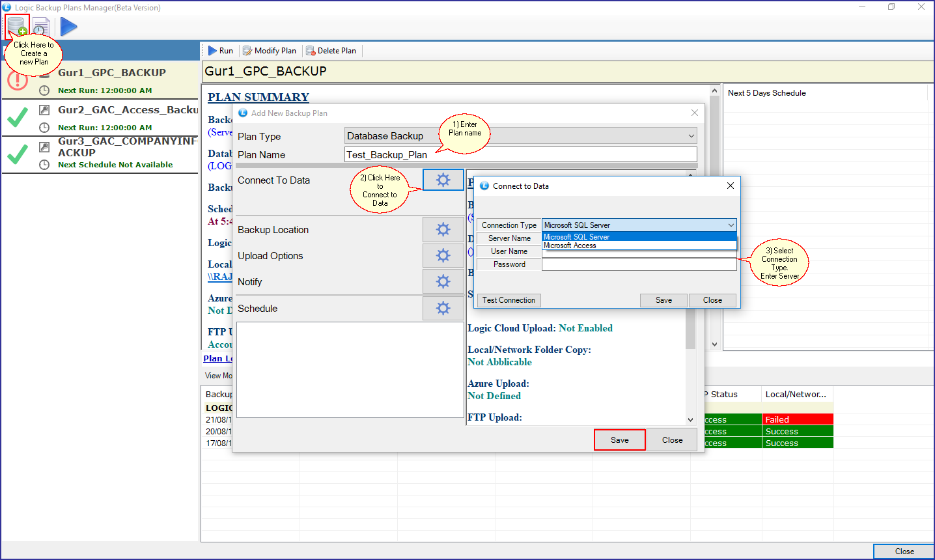Click the Failed status cell
Image resolution: width=935 pixels, height=560 pixels.
click(x=798, y=419)
